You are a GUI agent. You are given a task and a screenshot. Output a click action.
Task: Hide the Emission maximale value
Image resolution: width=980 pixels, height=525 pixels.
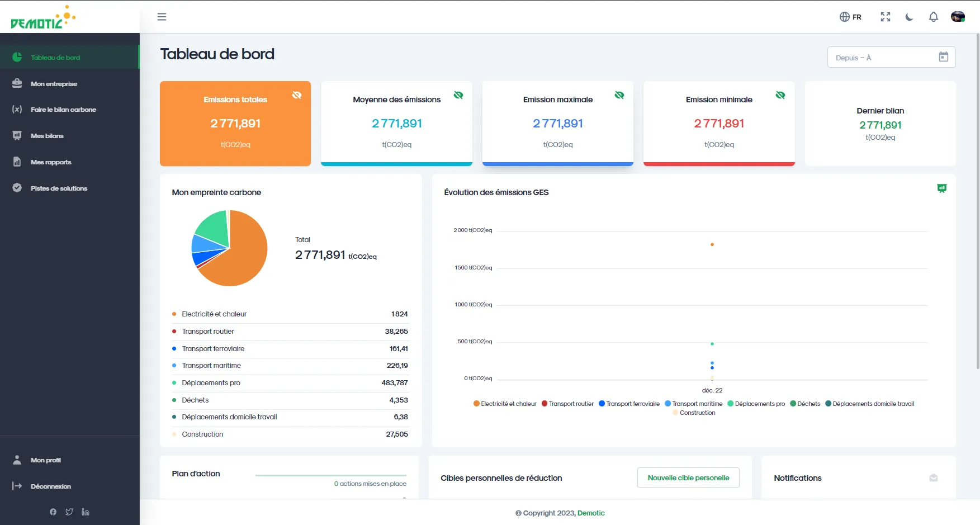[x=619, y=95]
